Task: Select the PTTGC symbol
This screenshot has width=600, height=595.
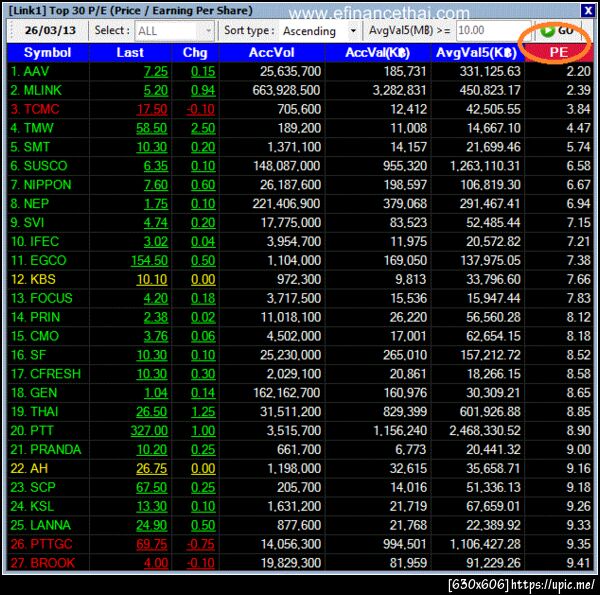Action: pos(41,544)
